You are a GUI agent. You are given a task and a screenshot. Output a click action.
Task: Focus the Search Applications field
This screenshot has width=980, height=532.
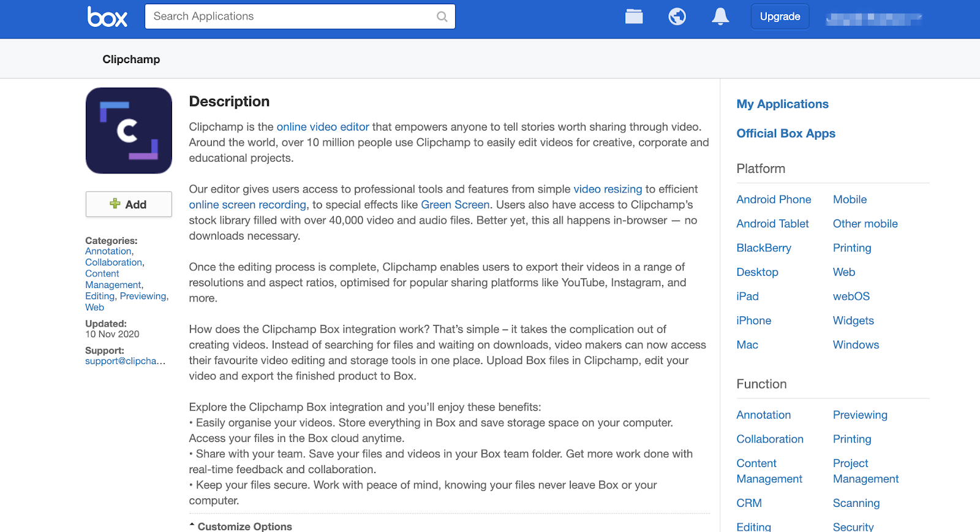[x=300, y=17]
